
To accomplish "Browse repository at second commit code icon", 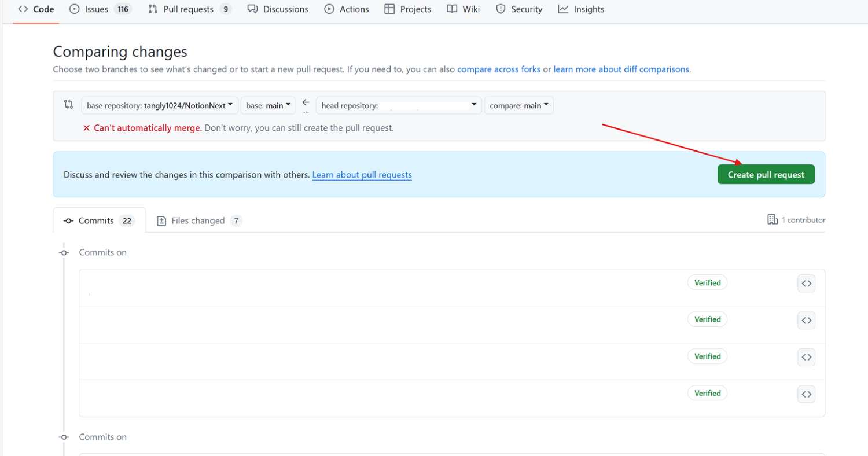I will point(806,320).
